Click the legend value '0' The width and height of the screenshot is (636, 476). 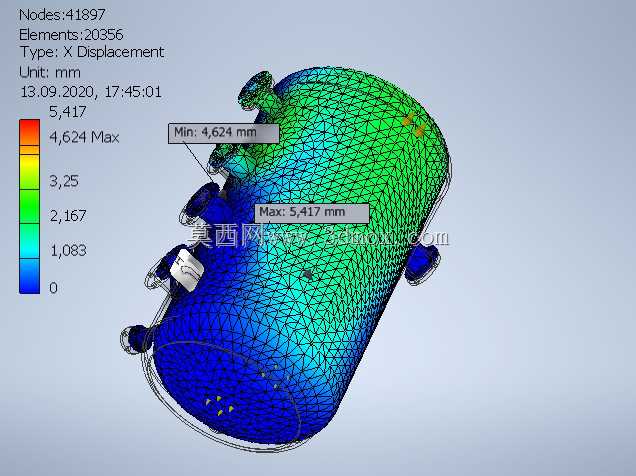tap(54, 288)
